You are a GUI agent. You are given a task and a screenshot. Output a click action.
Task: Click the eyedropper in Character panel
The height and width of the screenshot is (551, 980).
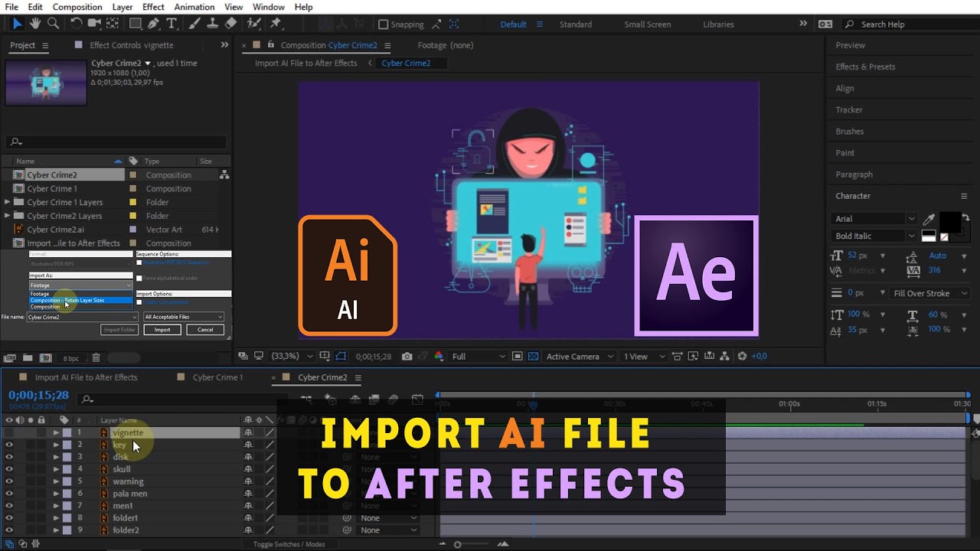[x=929, y=220]
